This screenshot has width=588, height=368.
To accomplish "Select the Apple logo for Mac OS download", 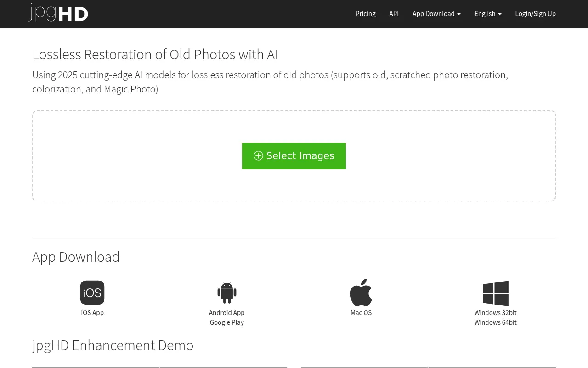I will pos(361,293).
